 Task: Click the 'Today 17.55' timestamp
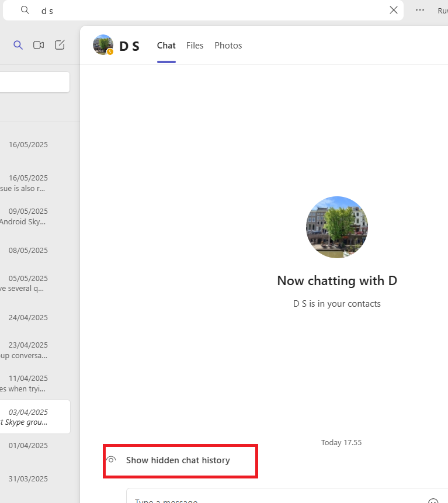pyautogui.click(x=341, y=443)
